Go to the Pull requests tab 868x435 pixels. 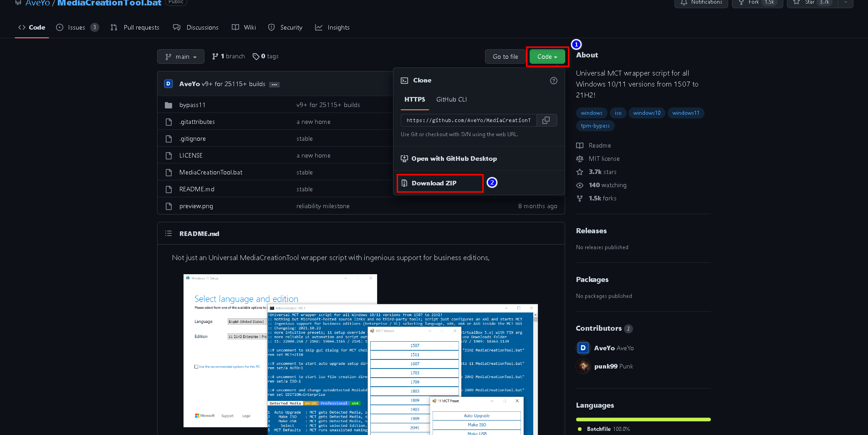tap(135, 27)
